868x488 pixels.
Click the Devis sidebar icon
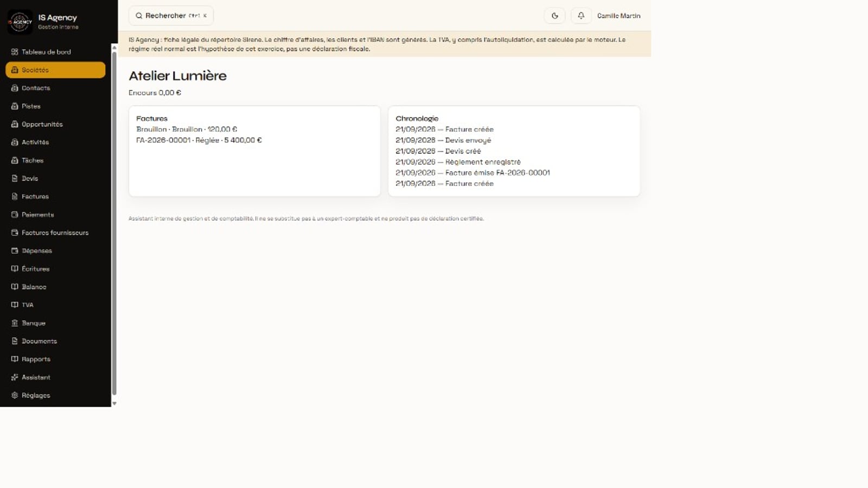tap(15, 178)
